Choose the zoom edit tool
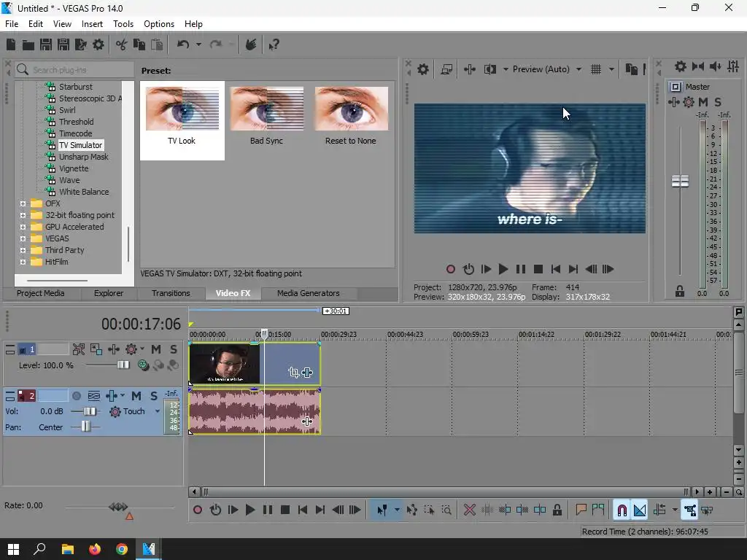 (446, 510)
